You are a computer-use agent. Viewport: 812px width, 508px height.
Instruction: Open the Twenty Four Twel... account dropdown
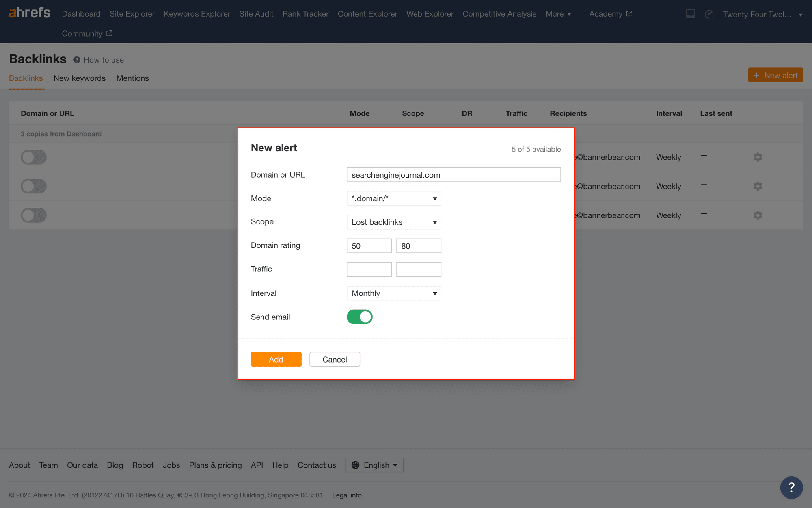[x=762, y=14]
